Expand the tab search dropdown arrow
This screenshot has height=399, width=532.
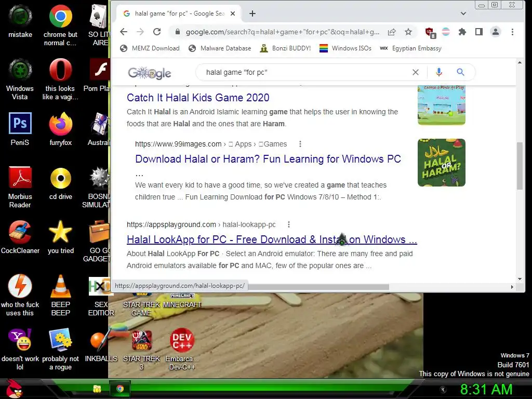[463, 14]
